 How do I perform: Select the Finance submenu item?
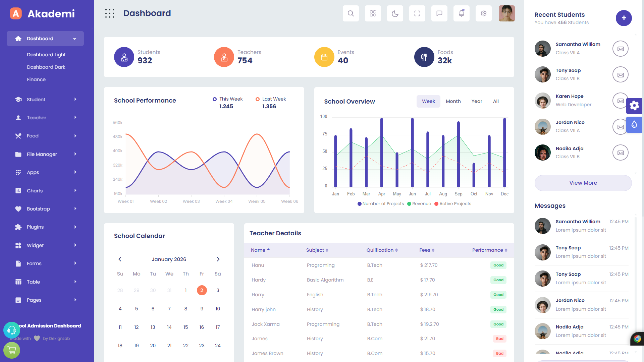[36, 79]
